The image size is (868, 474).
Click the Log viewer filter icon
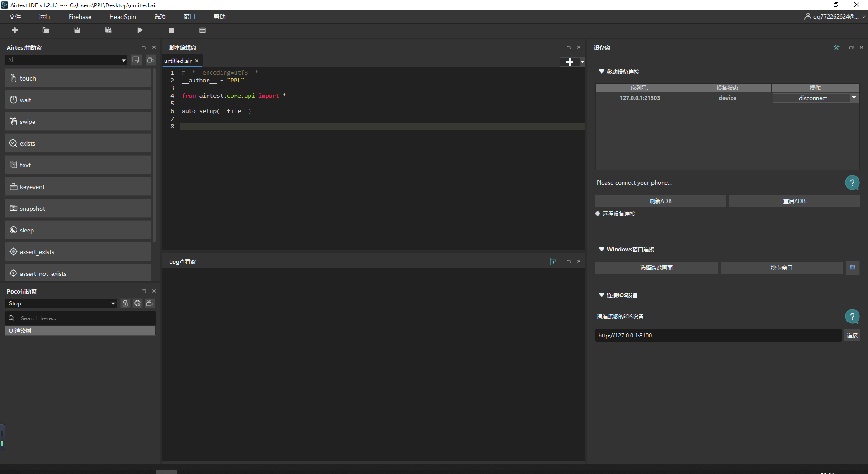click(554, 261)
